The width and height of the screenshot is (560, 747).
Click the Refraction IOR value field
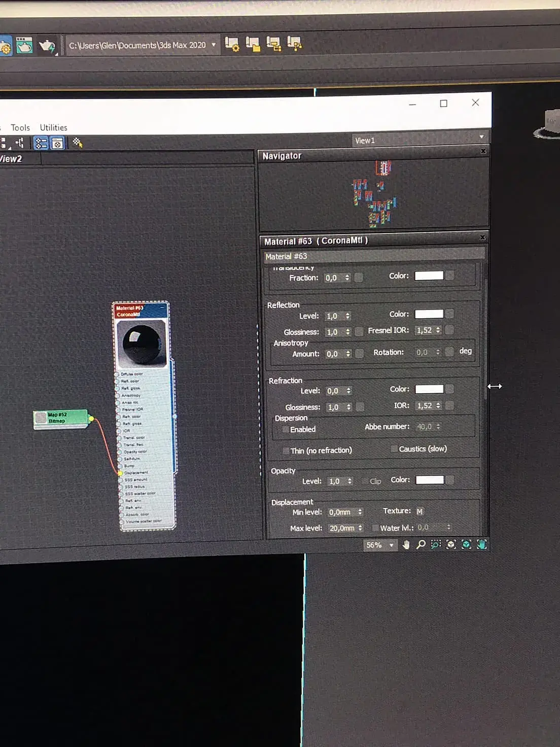pyautogui.click(x=425, y=405)
